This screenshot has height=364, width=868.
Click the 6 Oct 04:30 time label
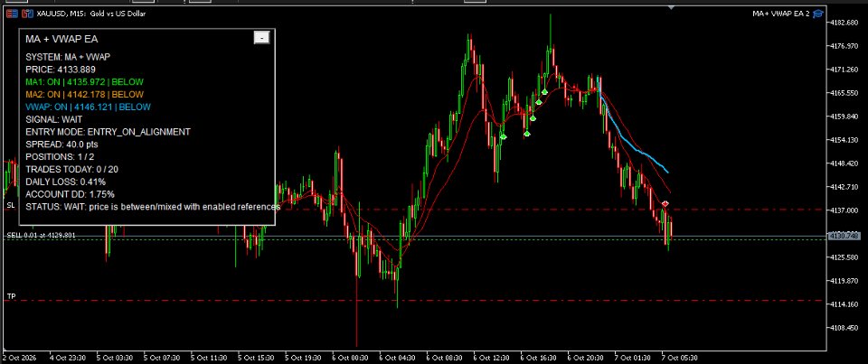coord(398,358)
